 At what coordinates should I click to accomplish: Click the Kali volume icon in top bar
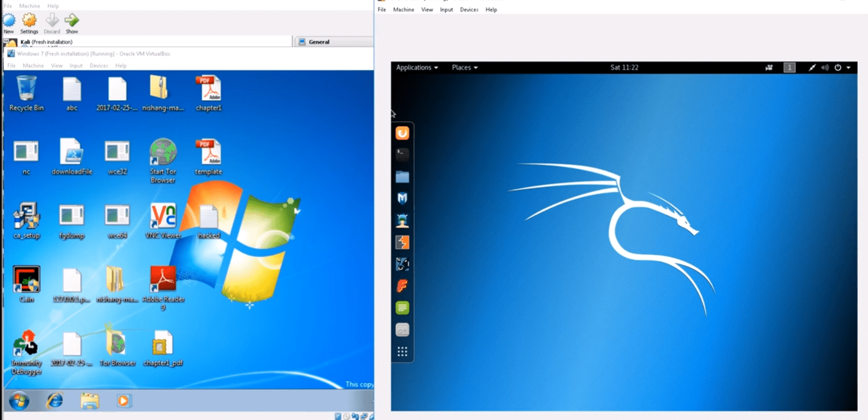[825, 67]
